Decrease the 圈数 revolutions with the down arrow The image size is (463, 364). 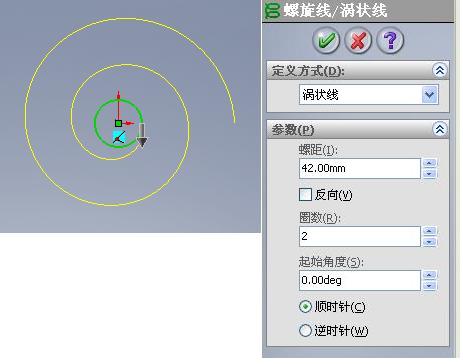point(429,242)
